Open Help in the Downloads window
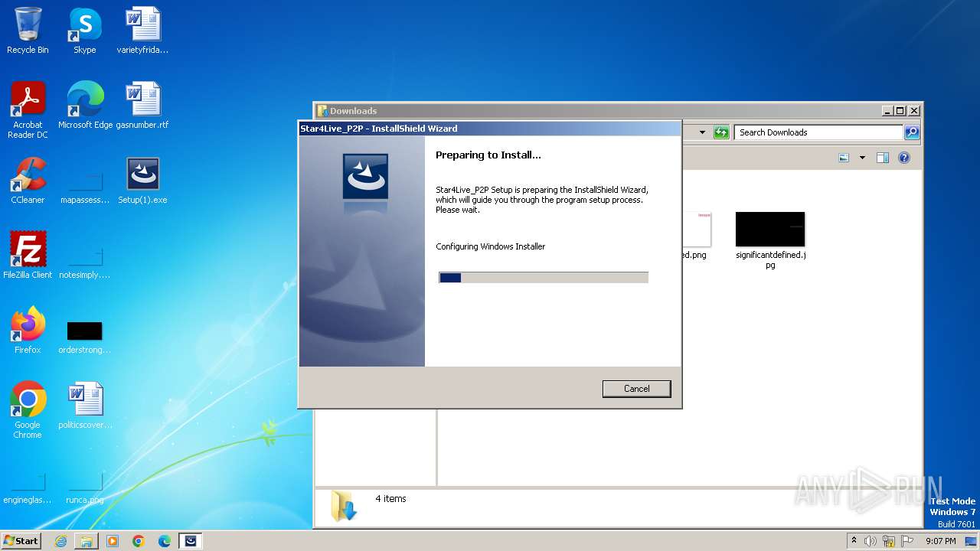This screenshot has height=551, width=980. [904, 158]
